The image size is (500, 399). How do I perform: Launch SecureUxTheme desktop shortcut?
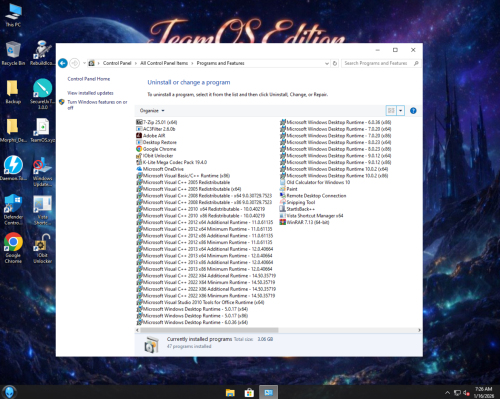[42, 94]
